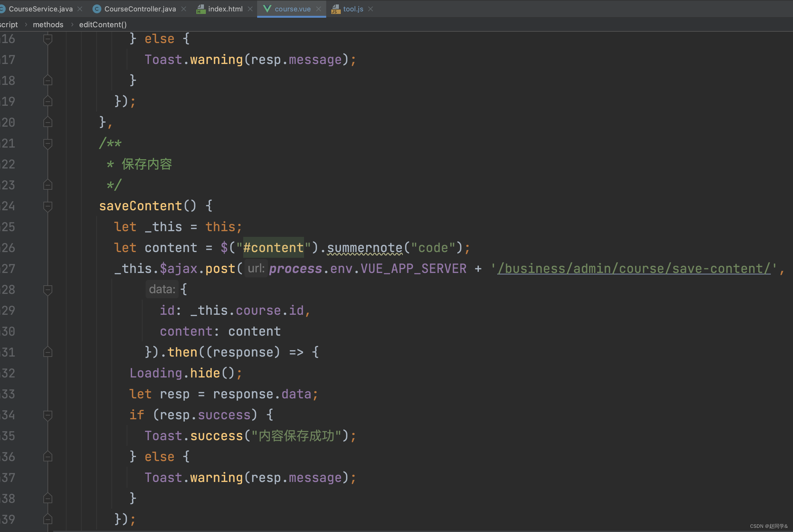Click the methods breadcrumb item
The image size is (793, 532).
click(48, 25)
